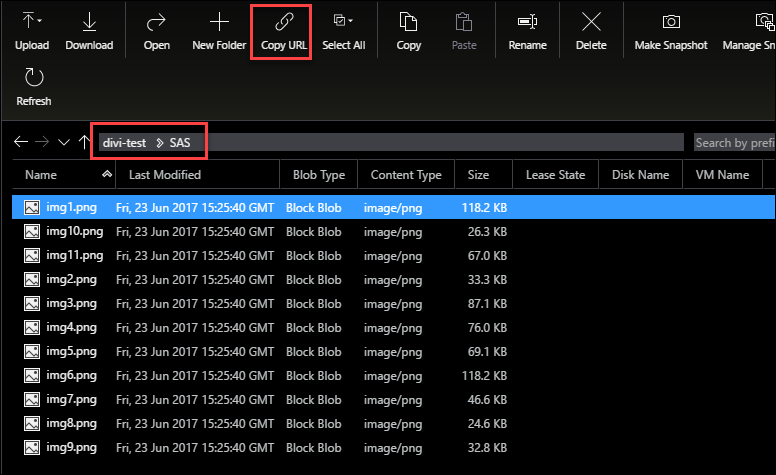The height and width of the screenshot is (475, 776).
Task: Expand the Select All dropdown arrow
Action: [x=350, y=21]
